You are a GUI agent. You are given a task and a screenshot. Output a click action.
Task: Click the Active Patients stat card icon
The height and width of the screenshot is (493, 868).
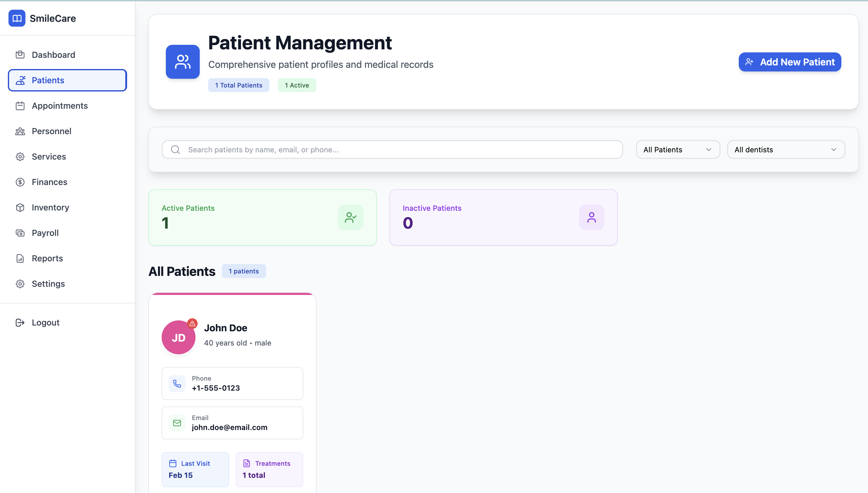point(350,217)
